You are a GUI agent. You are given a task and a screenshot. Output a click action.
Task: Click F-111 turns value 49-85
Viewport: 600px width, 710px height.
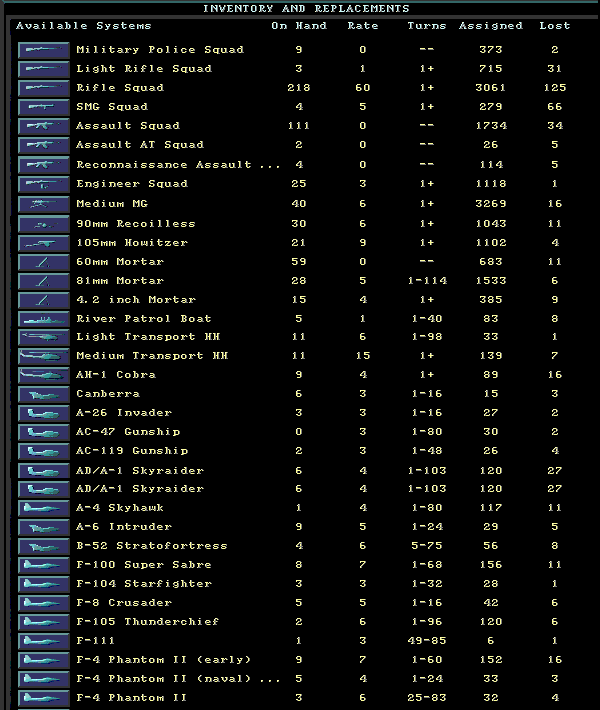427,641
